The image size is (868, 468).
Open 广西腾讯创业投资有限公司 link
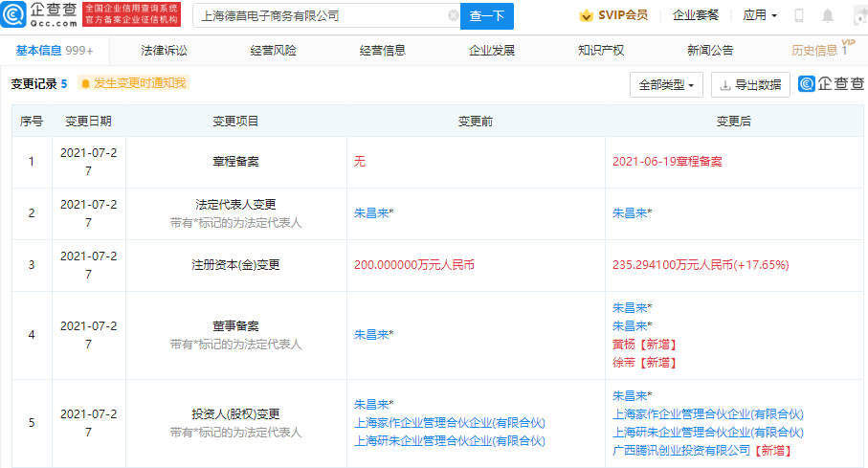681,451
